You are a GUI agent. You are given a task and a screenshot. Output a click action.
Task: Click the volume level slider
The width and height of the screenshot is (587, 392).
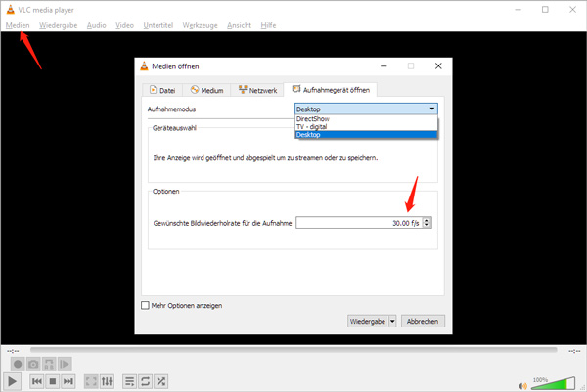tap(551, 381)
